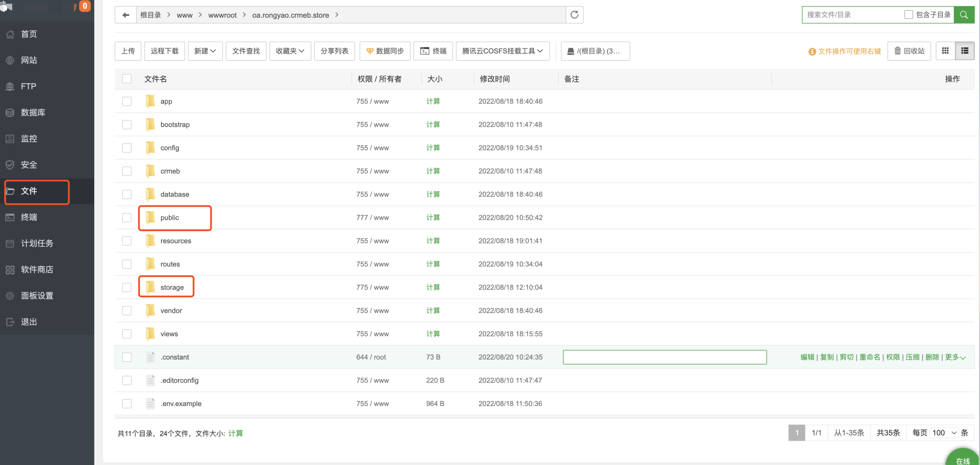
Task: Click 压缩 link for .constant
Action: pos(912,357)
